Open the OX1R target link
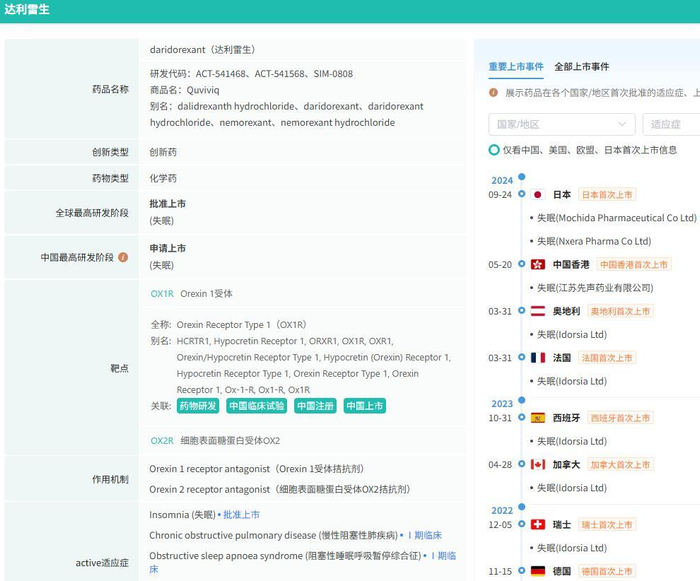The image size is (700, 581). coord(162,293)
